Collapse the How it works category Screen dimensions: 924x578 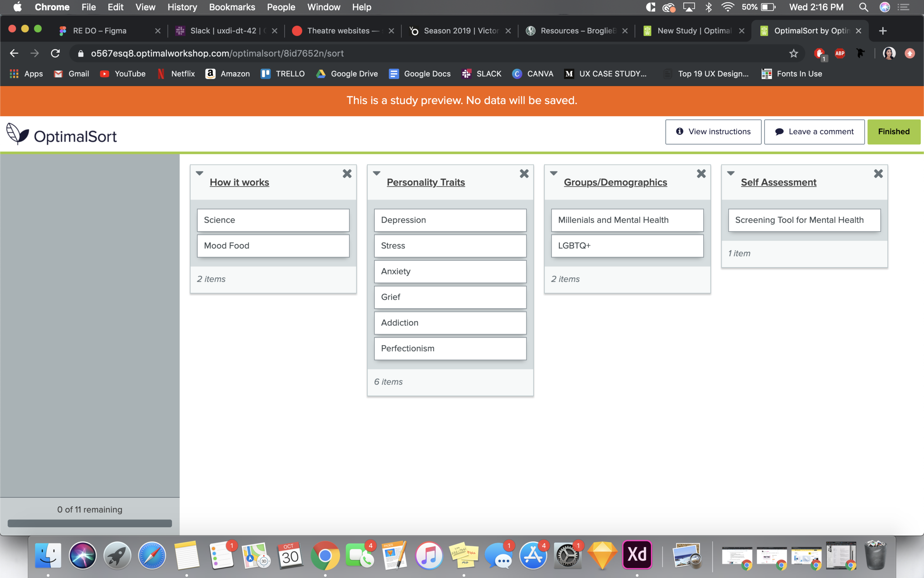(x=199, y=173)
